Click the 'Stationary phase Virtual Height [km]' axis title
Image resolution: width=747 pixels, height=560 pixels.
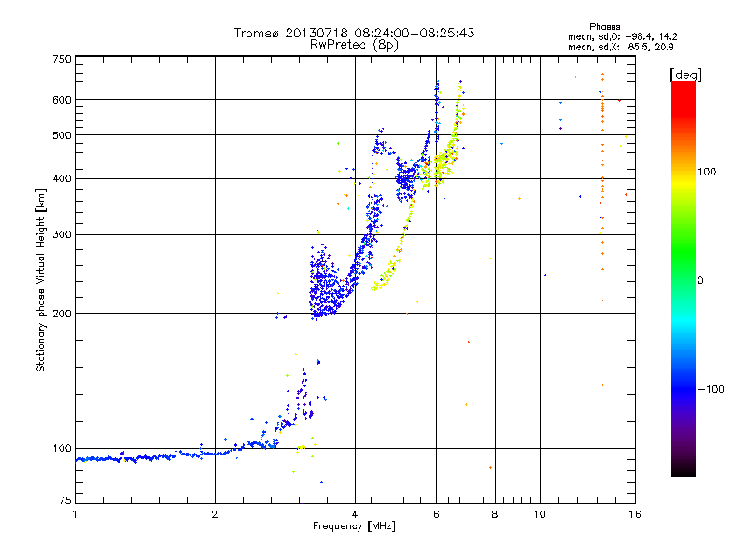41,280
